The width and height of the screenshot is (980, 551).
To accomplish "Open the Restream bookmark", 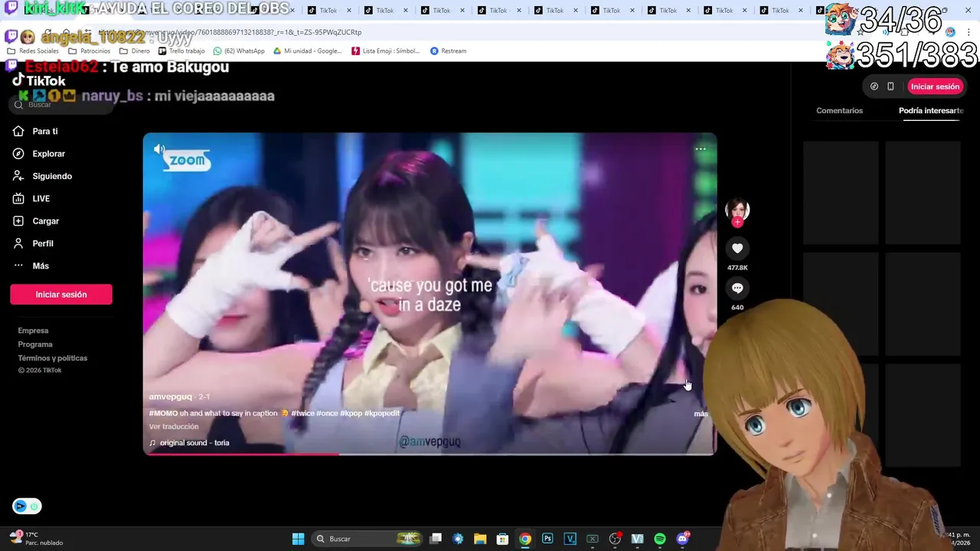I will point(449,51).
